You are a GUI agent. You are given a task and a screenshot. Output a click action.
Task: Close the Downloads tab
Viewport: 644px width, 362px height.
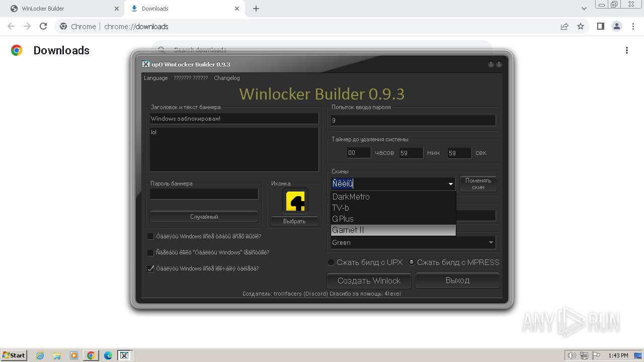click(x=237, y=9)
